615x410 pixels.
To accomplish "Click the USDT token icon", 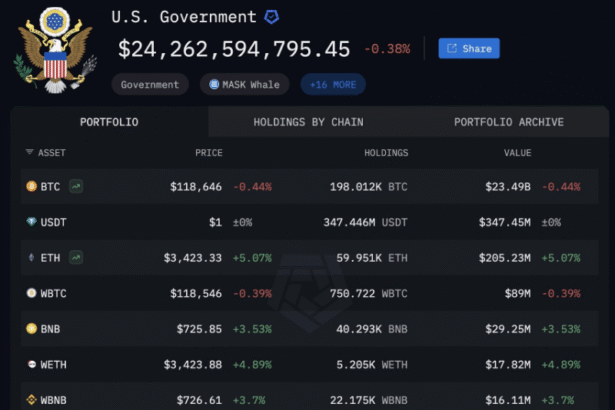I will tap(30, 222).
